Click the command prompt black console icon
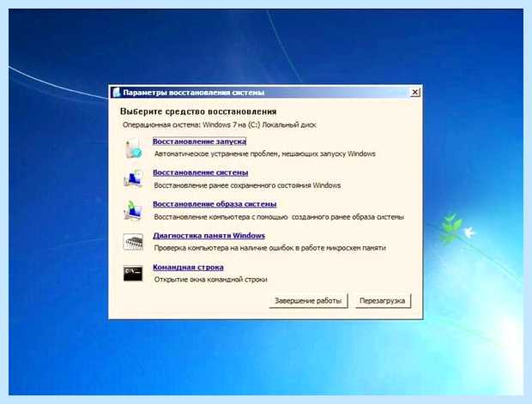The width and height of the screenshot is (532, 404). 133,273
